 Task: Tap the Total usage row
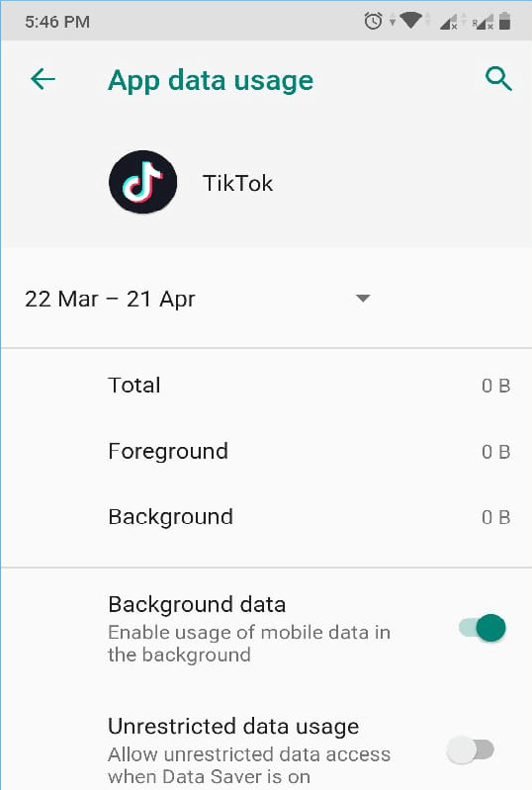tap(266, 386)
